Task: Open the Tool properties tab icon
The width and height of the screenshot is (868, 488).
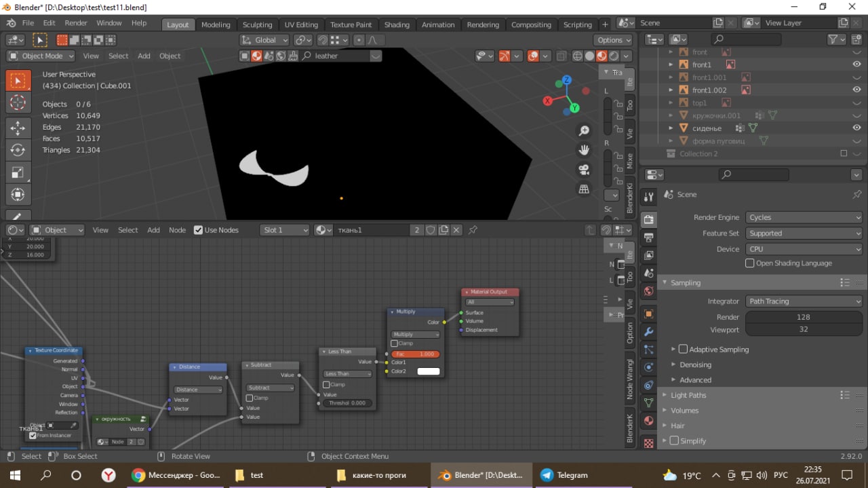Action: [x=648, y=197]
